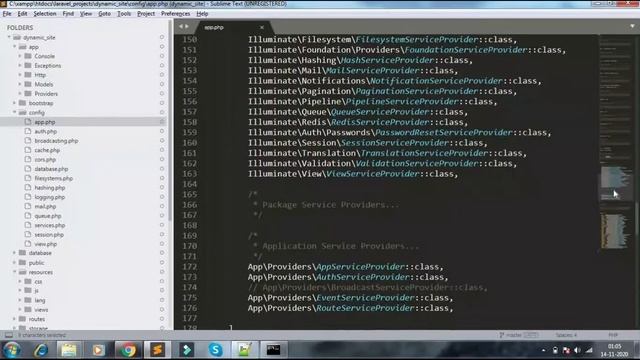Expand the database folder
Image resolution: width=640 pixels, height=360 pixels.
click(x=15, y=253)
